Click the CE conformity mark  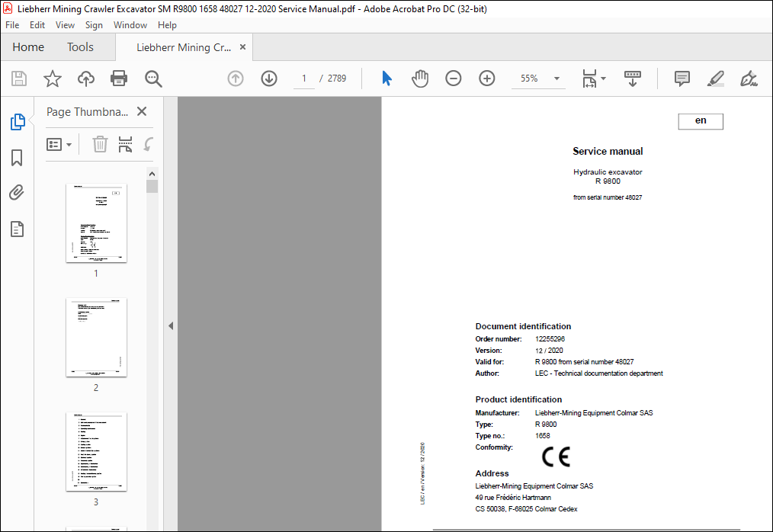point(556,457)
